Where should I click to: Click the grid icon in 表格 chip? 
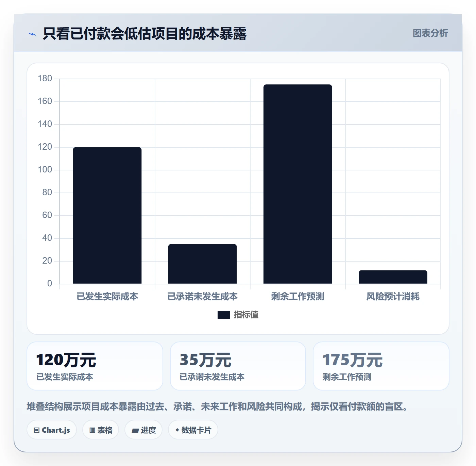pyautogui.click(x=92, y=430)
